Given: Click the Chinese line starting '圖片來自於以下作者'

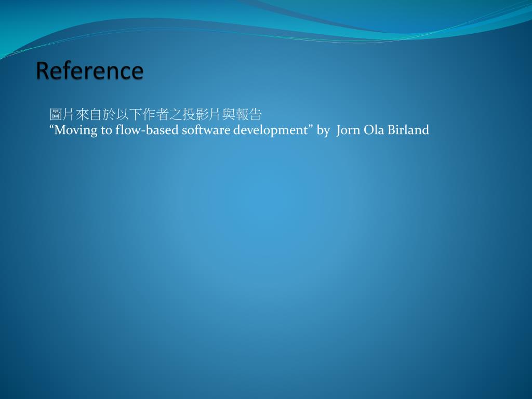Looking at the screenshot, I should coord(155,114).
